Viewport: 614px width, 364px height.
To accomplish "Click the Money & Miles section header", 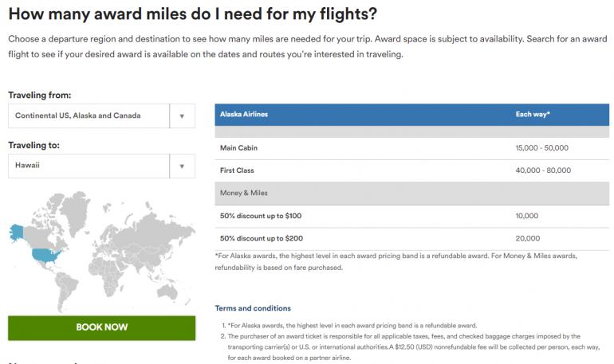I will tap(244, 193).
